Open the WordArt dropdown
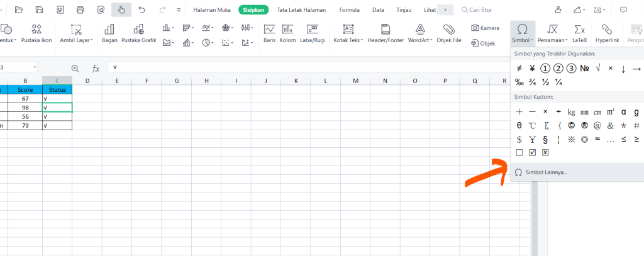Image resolution: width=644 pixels, height=256 pixels. (x=421, y=33)
